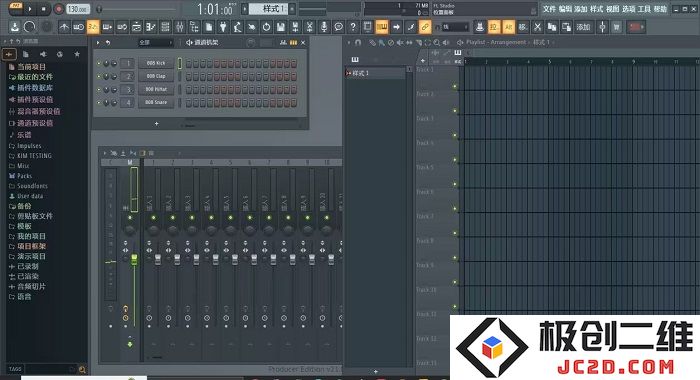
Task: Open the 全部 channel filter dropdown
Action: 155,42
